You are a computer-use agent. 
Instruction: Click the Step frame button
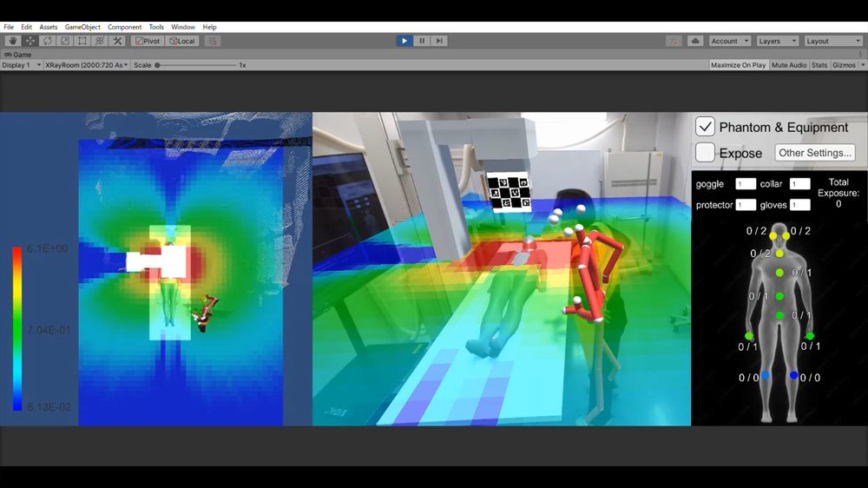coord(439,41)
